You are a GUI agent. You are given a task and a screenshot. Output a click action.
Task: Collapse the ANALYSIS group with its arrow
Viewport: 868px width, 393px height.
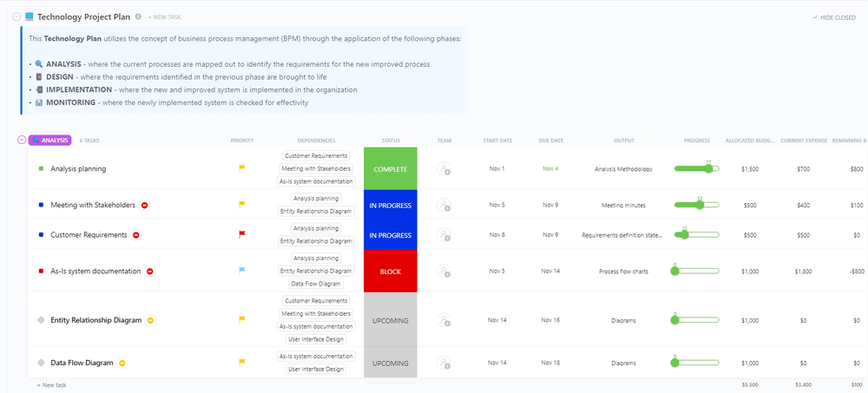coord(22,140)
